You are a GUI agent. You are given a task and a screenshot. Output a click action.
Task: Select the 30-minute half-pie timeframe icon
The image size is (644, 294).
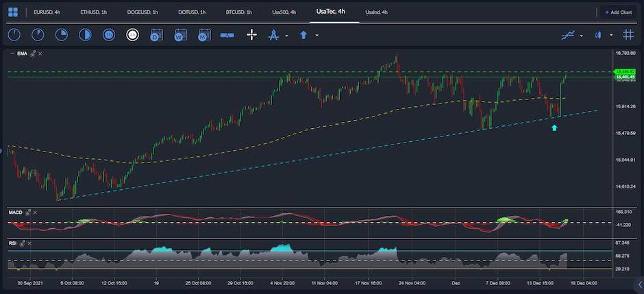click(85, 35)
